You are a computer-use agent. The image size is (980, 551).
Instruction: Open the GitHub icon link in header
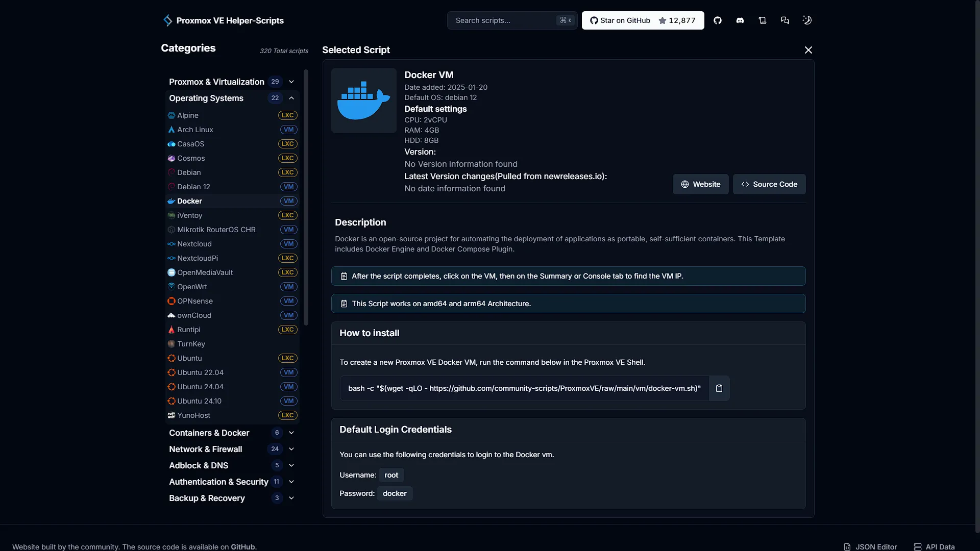(x=718, y=20)
